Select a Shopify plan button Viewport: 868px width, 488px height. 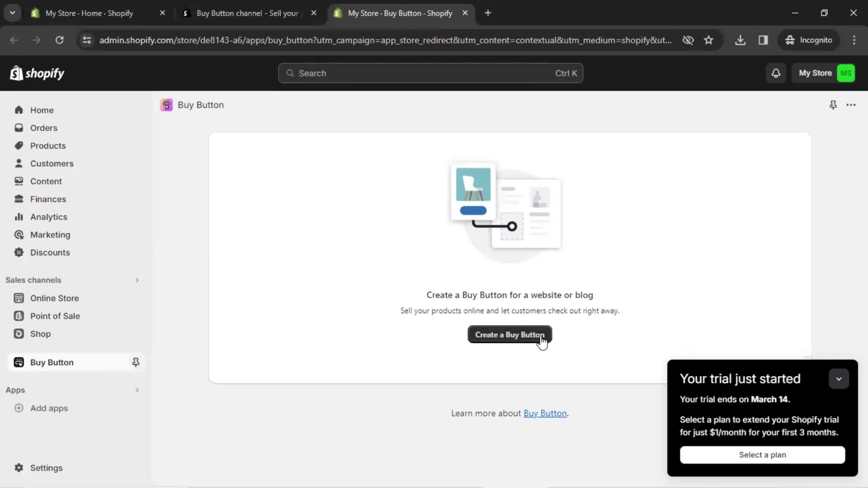763,455
